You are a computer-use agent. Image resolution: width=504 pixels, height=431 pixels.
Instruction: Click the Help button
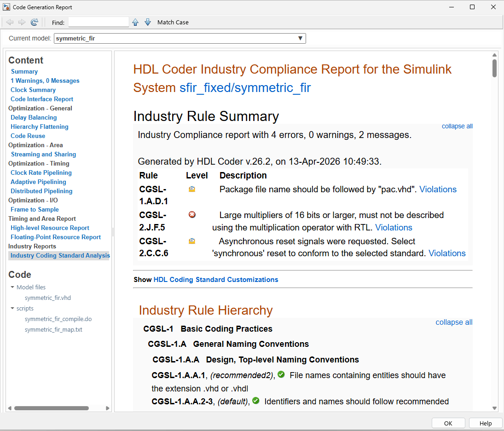485,423
